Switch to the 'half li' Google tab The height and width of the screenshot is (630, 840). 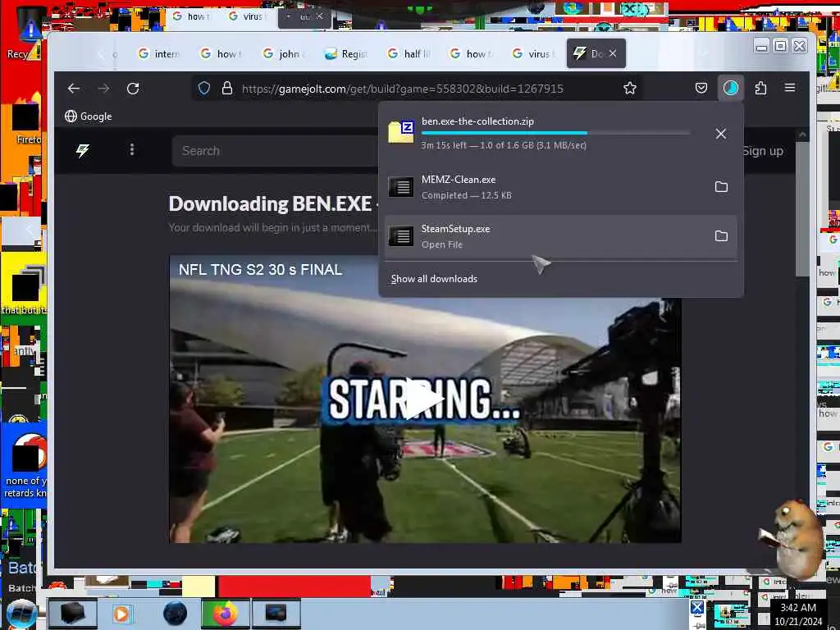pos(409,53)
